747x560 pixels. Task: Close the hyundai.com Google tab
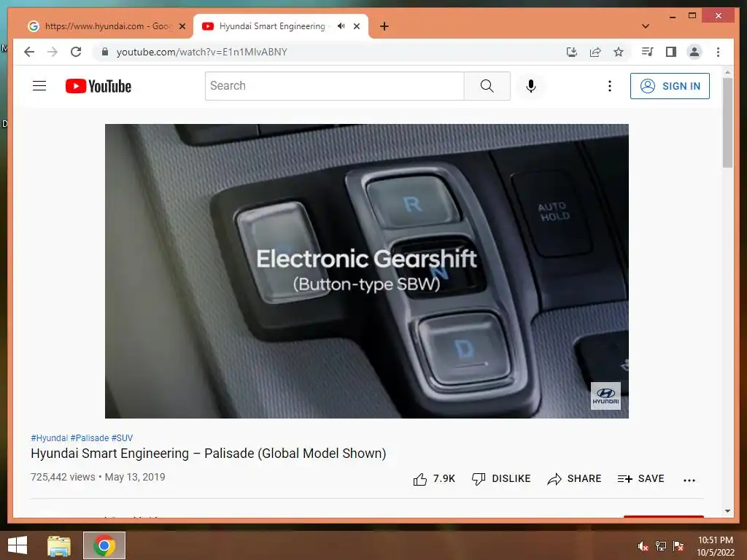click(182, 26)
